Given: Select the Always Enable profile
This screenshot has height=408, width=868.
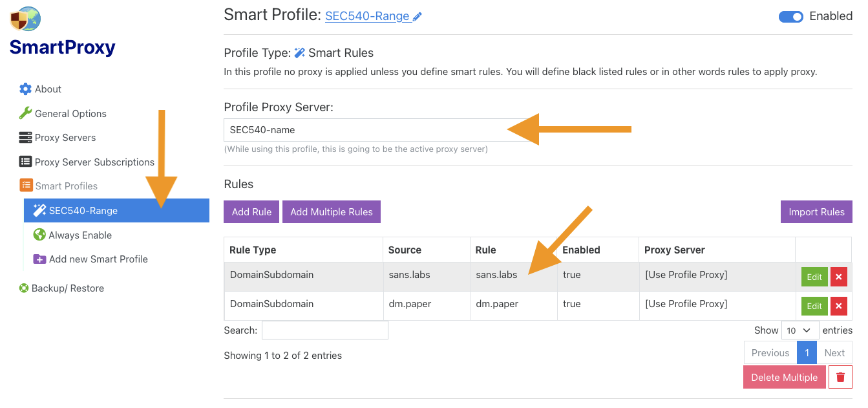Looking at the screenshot, I should pos(80,235).
